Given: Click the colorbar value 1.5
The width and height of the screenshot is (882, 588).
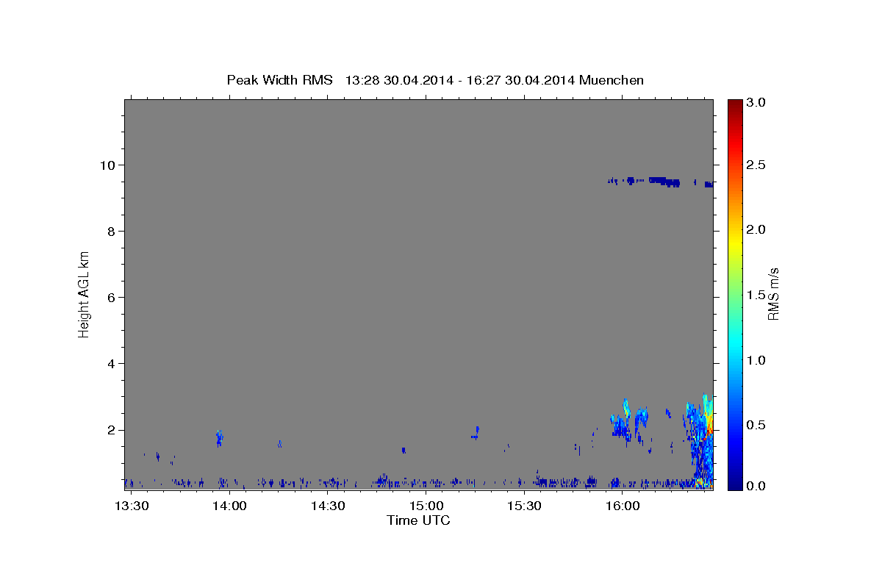Looking at the screenshot, I should pos(756,295).
